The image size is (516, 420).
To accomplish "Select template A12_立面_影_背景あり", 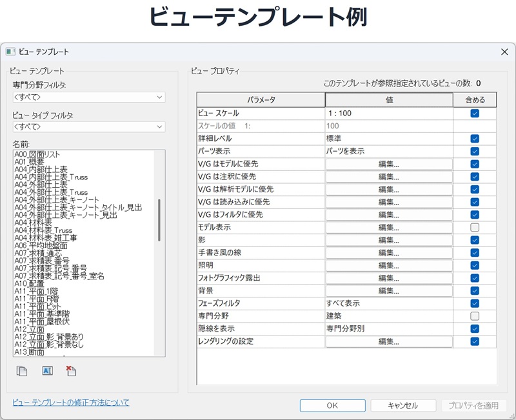I will [x=49, y=337].
